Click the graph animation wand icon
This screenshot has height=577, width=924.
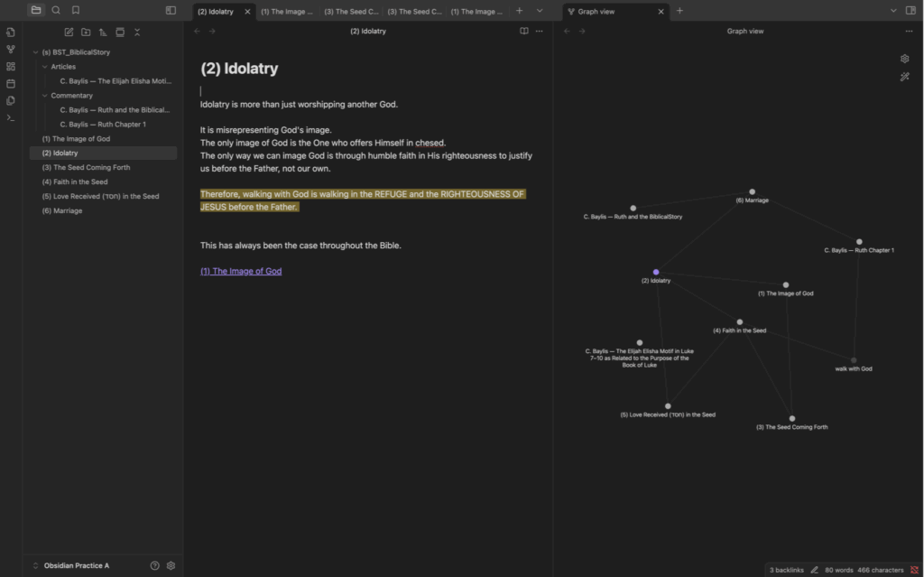tap(904, 77)
